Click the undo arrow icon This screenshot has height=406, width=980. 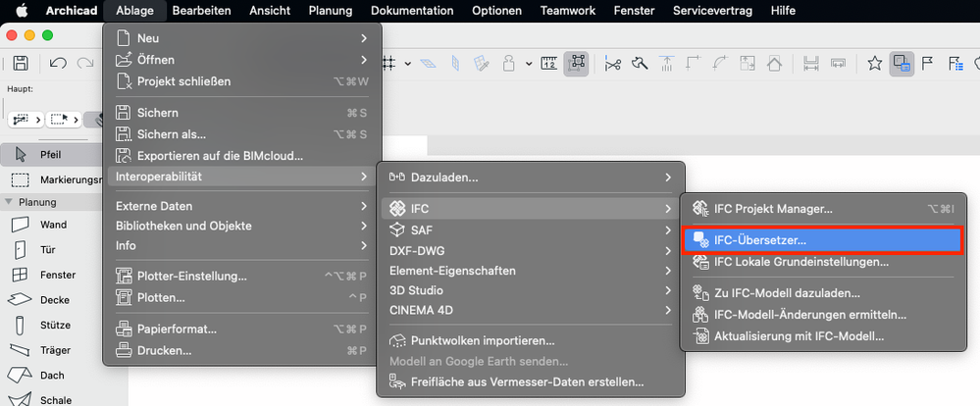pyautogui.click(x=58, y=65)
